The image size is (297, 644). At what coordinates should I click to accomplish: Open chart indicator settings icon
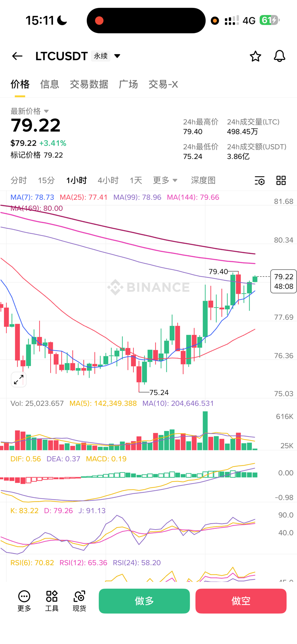[259, 180]
